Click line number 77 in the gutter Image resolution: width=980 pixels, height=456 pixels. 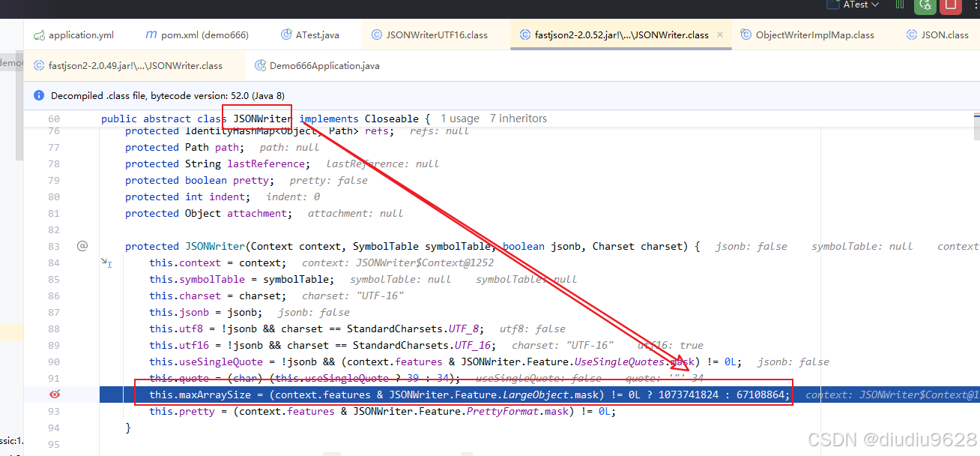(x=53, y=147)
